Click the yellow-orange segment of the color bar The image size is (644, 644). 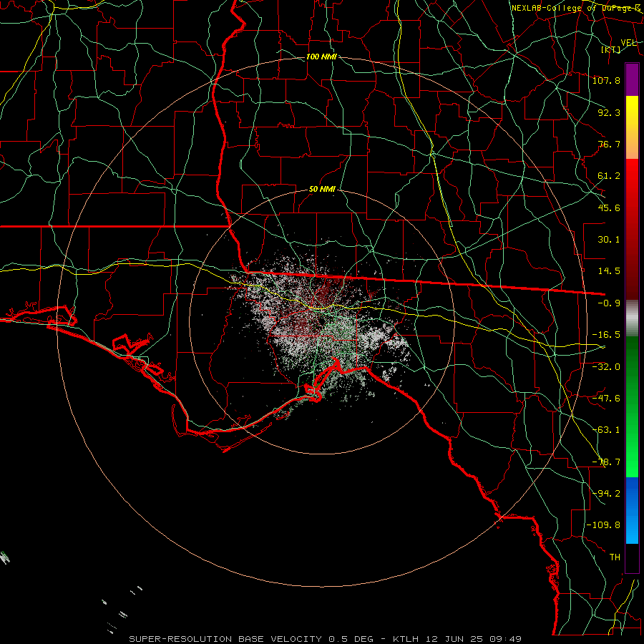[632, 127]
